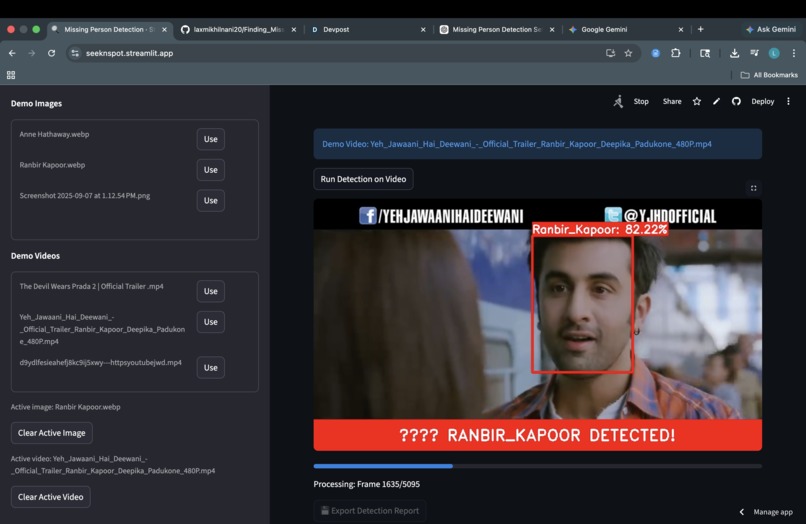
Task: Click the video processing progress bar
Action: pyautogui.click(x=538, y=466)
